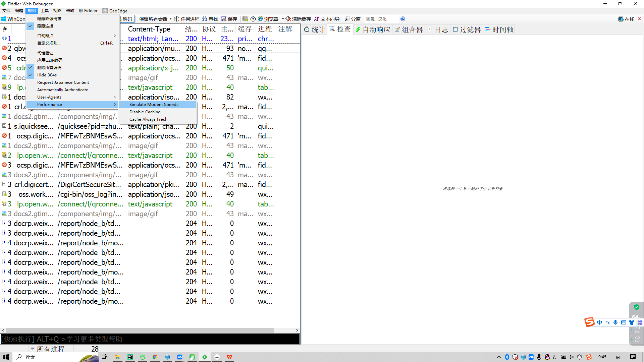Click 自定义规则... menu entry
Screen dimensions: 644x362
pos(49,43)
